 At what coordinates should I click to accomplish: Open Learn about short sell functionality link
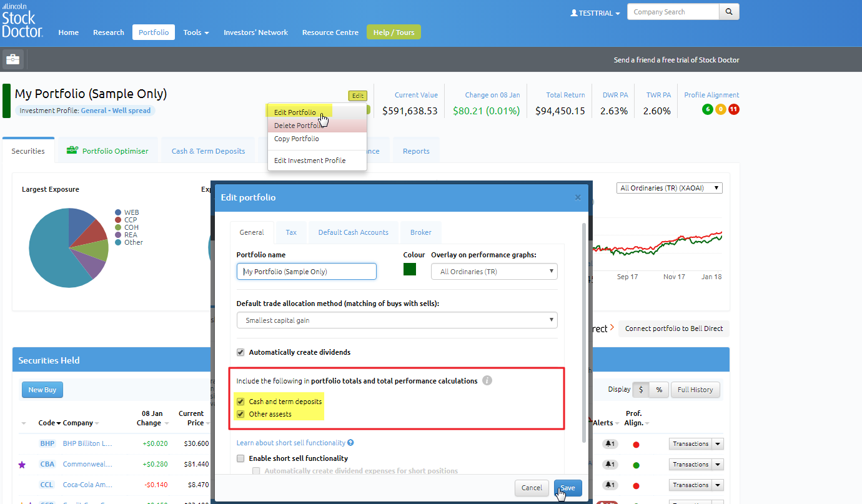click(291, 443)
